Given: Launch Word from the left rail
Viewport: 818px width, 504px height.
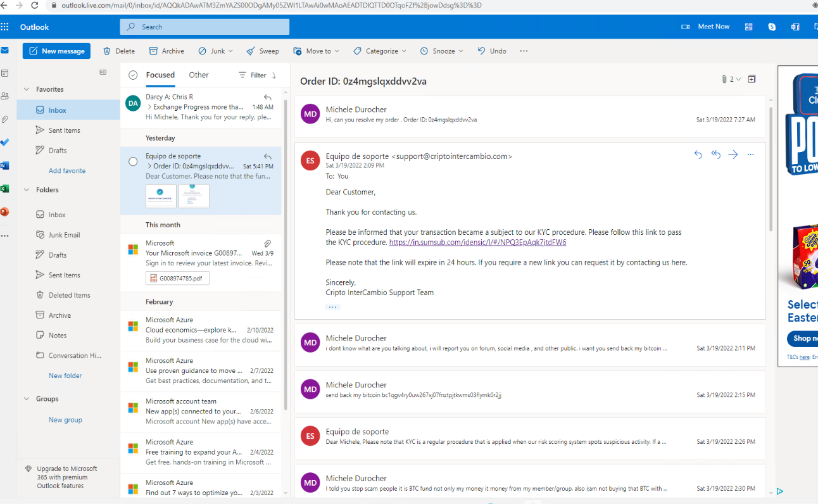Looking at the screenshot, I should point(4,165).
